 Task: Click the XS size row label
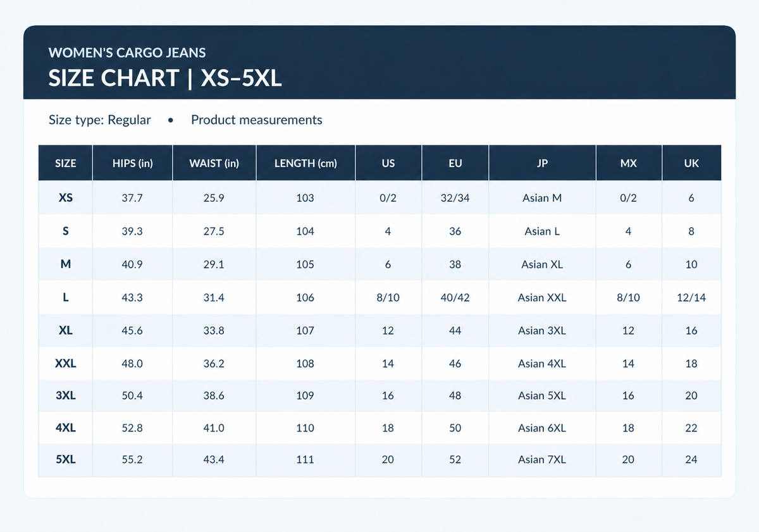pyautogui.click(x=66, y=198)
